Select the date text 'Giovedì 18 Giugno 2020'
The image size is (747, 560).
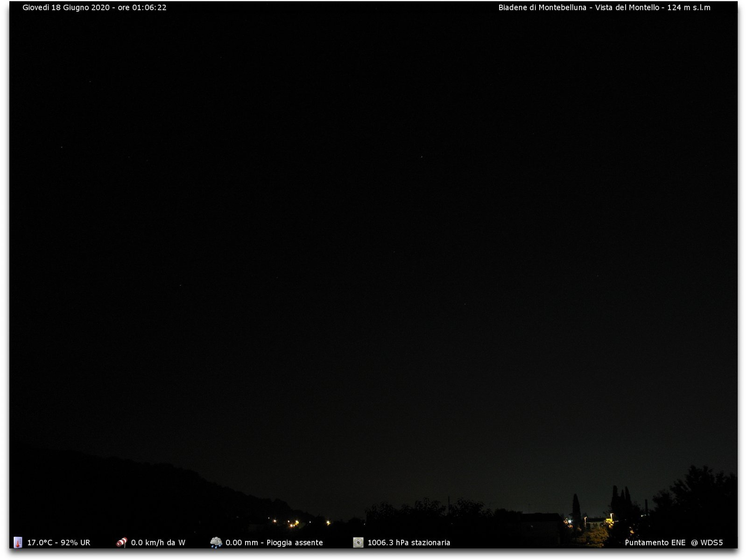(66, 7)
